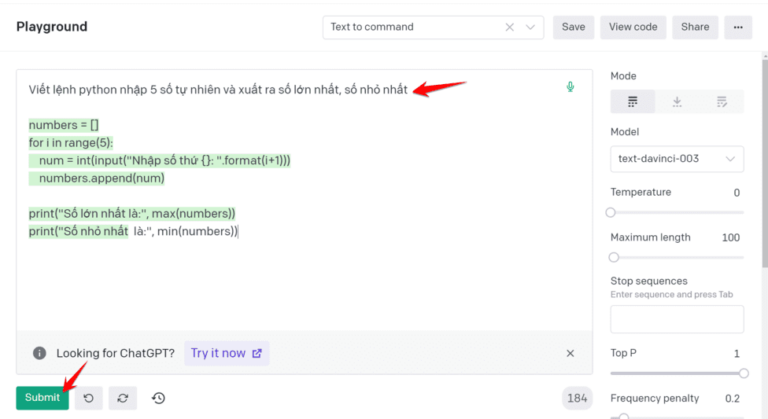Click the Save button
This screenshot has height=419, width=768.
[573, 27]
